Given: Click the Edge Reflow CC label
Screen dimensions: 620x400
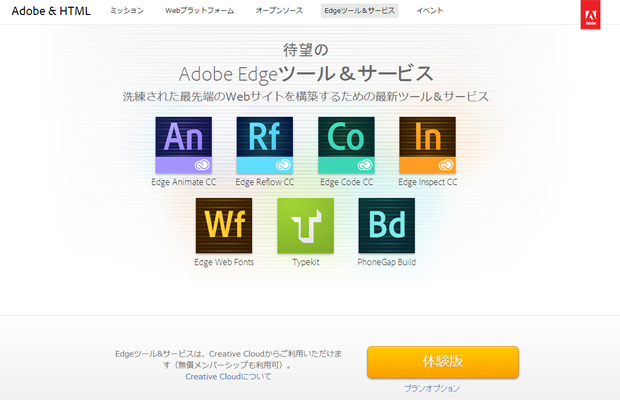Looking at the screenshot, I should 265,182.
